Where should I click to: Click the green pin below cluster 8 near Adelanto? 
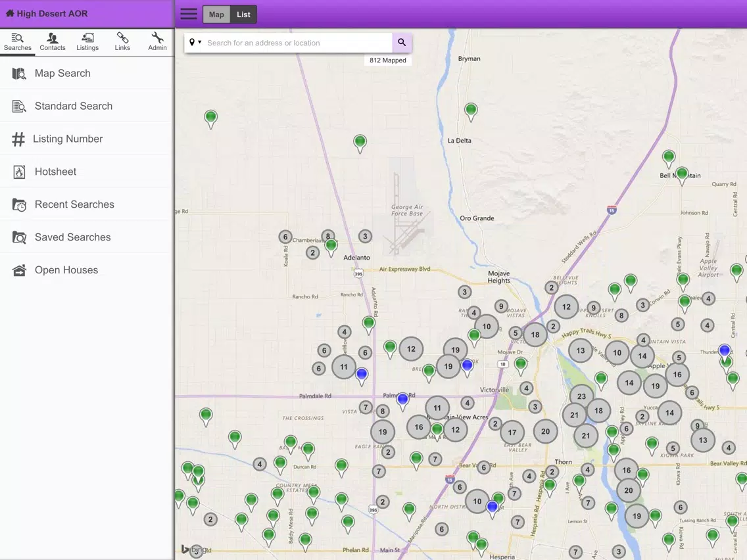coord(331,248)
